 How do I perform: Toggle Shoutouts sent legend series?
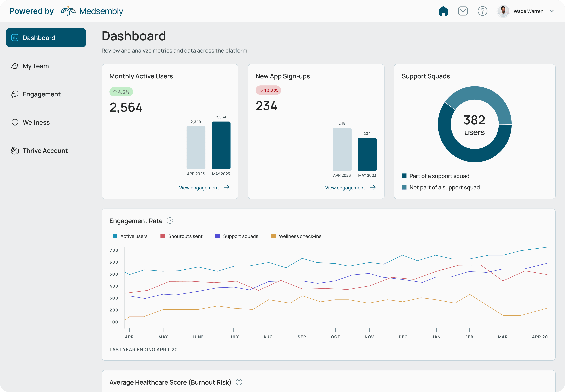tap(181, 236)
